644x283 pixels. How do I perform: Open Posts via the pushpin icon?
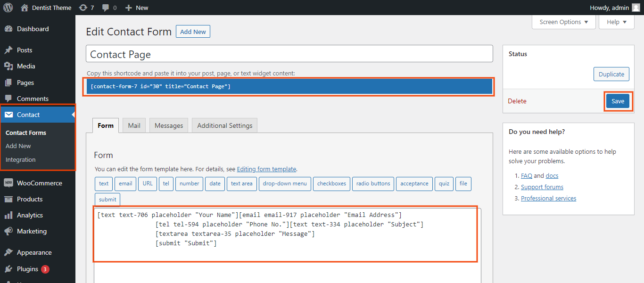click(8, 50)
